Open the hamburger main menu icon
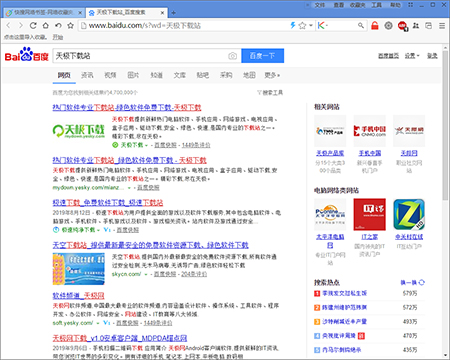This screenshot has width=450, height=360. point(442,25)
